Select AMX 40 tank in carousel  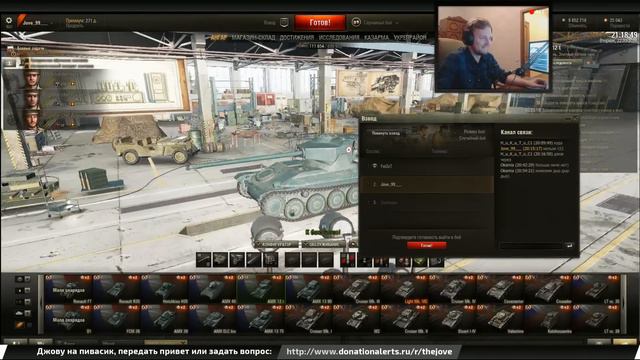pyautogui.click(x=212, y=289)
